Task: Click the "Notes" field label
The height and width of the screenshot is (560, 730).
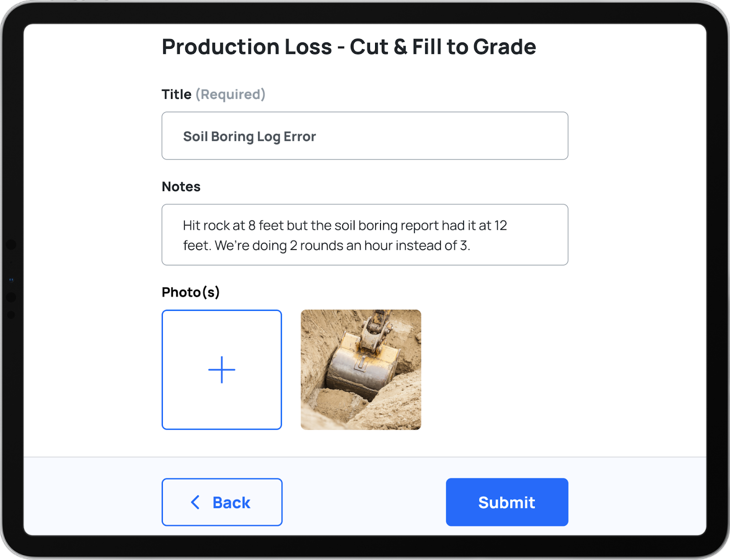Action: click(181, 187)
